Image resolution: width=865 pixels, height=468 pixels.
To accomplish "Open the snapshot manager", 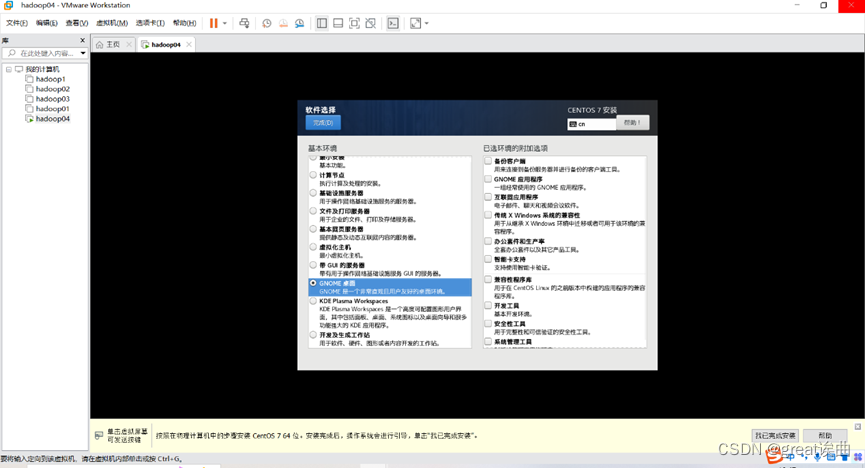I will 300,23.
